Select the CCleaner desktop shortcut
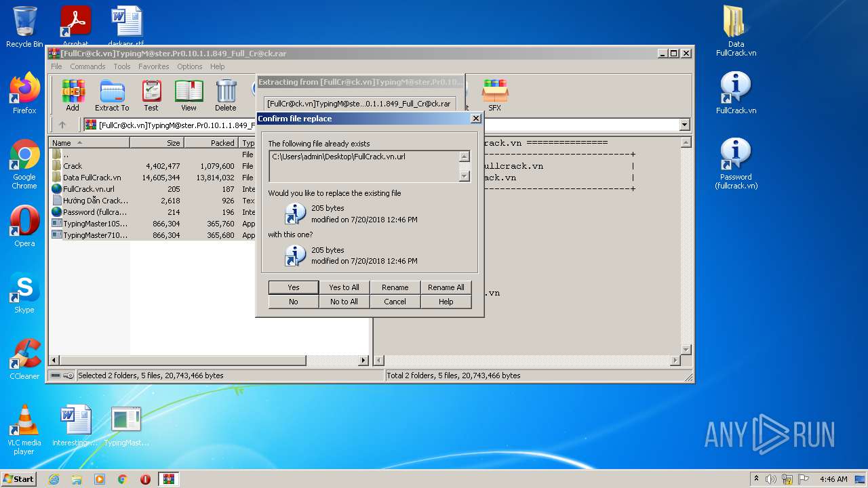Viewport: 868px width, 488px height. tap(24, 359)
